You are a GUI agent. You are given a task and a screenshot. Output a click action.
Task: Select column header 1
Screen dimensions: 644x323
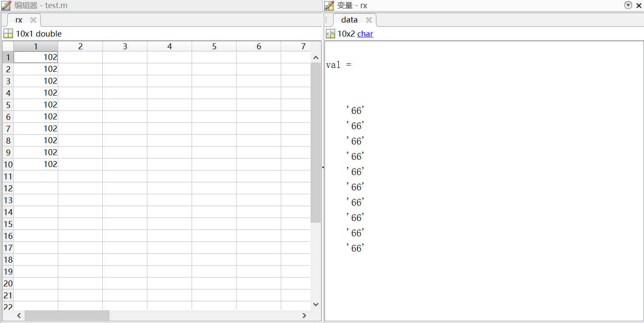click(36, 46)
